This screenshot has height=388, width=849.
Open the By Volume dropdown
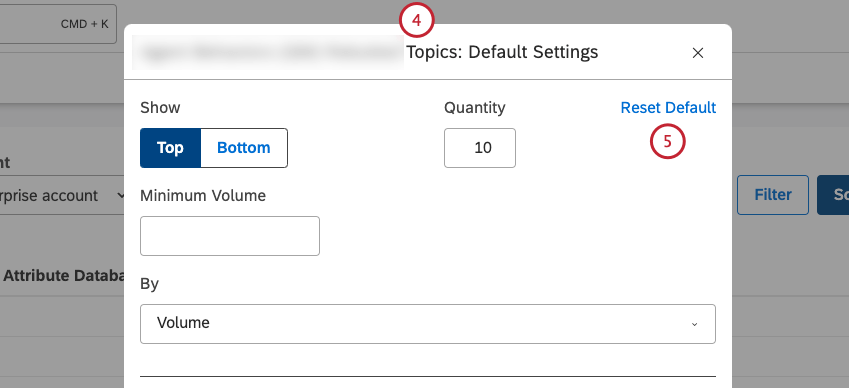click(428, 324)
